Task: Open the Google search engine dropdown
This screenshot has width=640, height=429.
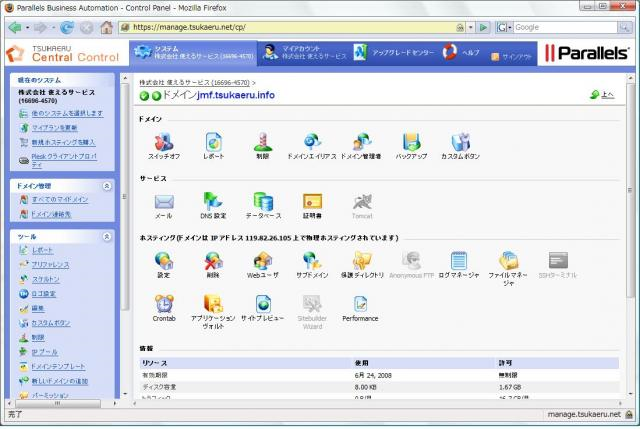Action: (510, 27)
